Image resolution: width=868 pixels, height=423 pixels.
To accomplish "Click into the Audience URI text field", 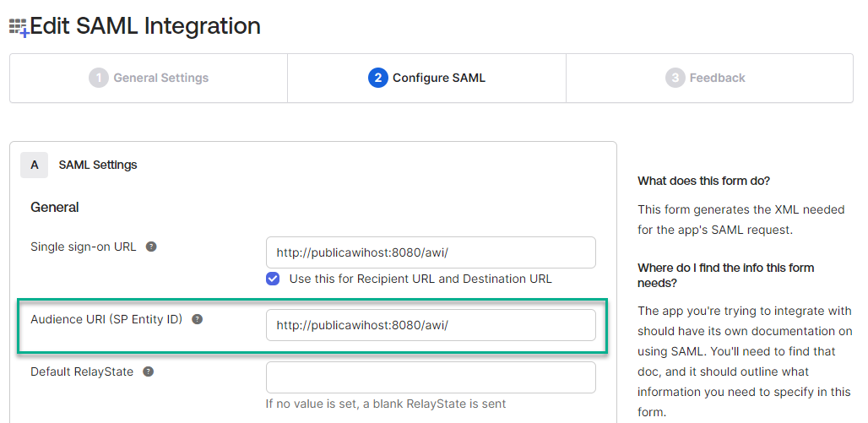I will point(431,325).
